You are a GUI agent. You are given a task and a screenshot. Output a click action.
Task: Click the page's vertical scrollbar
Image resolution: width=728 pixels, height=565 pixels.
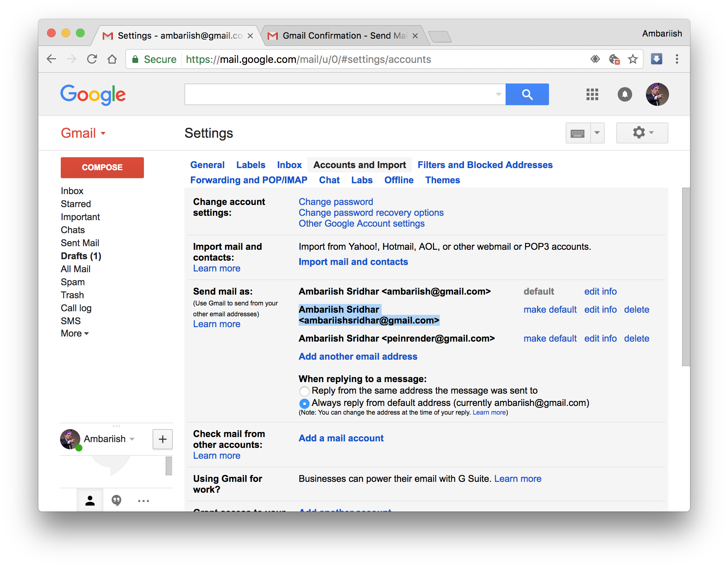(685, 277)
